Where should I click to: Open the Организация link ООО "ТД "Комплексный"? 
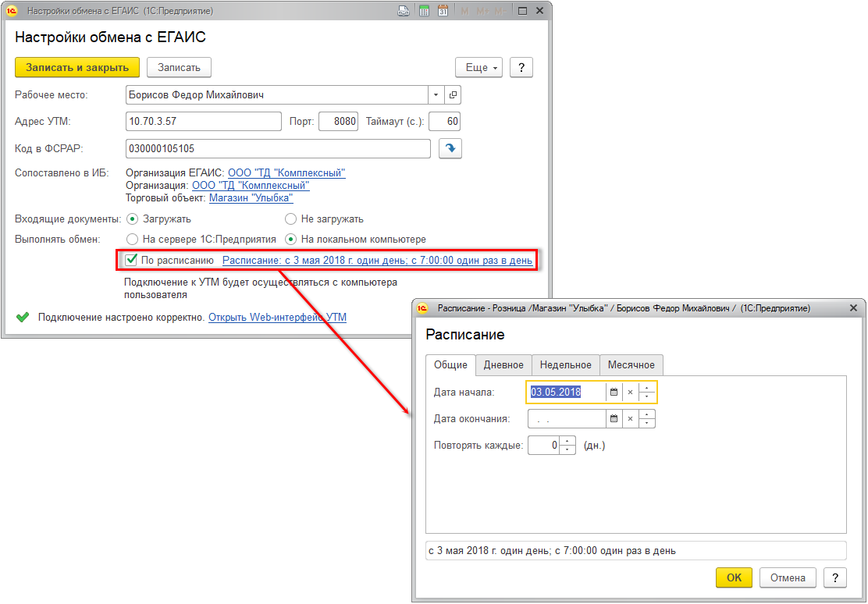click(251, 186)
